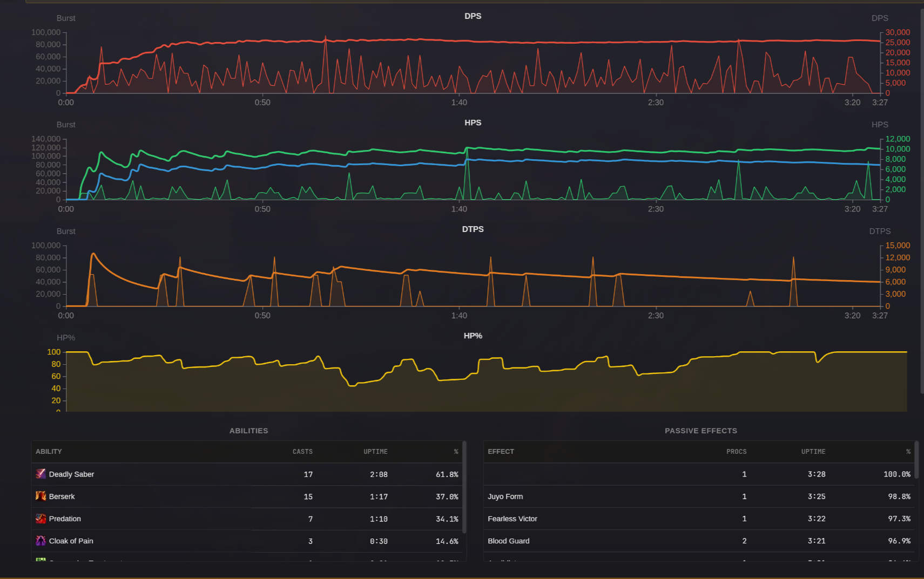The height and width of the screenshot is (579, 924).
Task: Select the Berserk ability icon
Action: (40, 496)
